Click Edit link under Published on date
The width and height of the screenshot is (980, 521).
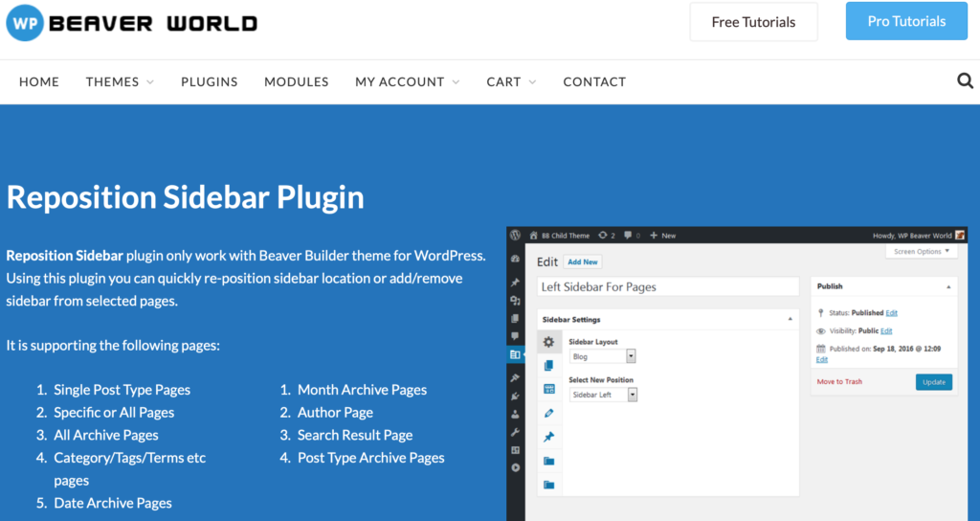coord(822,360)
